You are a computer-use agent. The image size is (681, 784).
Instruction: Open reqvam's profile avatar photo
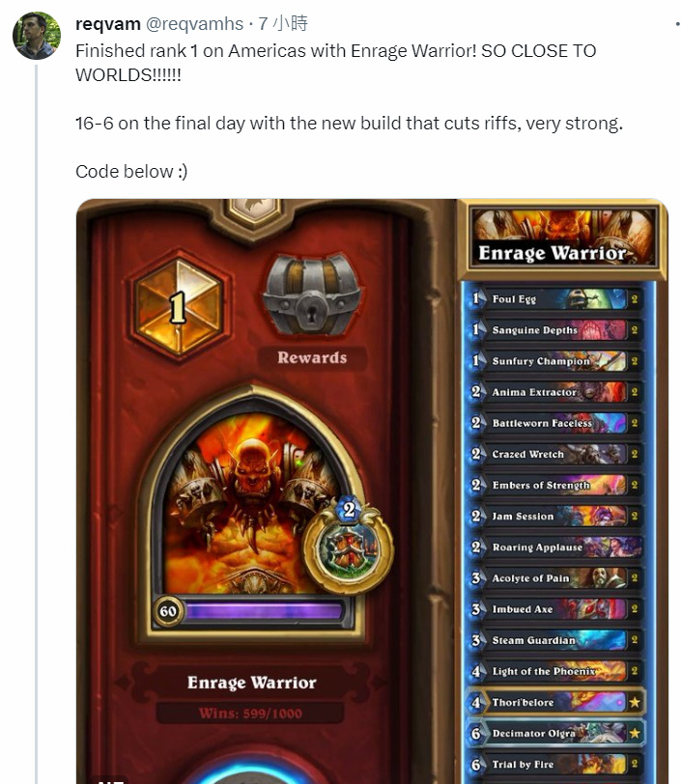(x=36, y=36)
